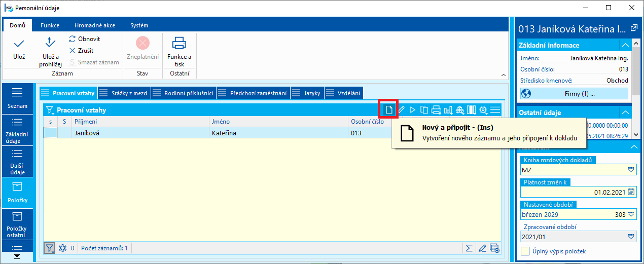Collapse the Ostatní údaje section
The width and height of the screenshot is (644, 264).
(626, 112)
